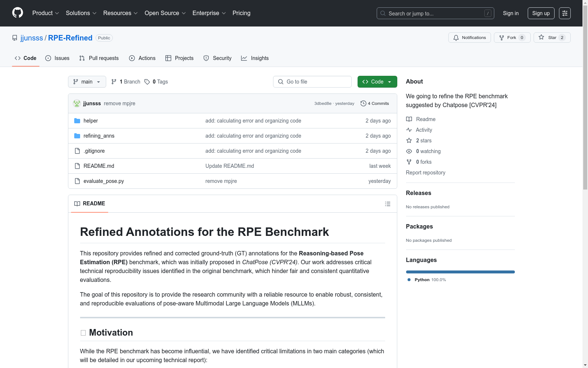
Task: Open the green Code dropdown button
Action: pos(377,82)
